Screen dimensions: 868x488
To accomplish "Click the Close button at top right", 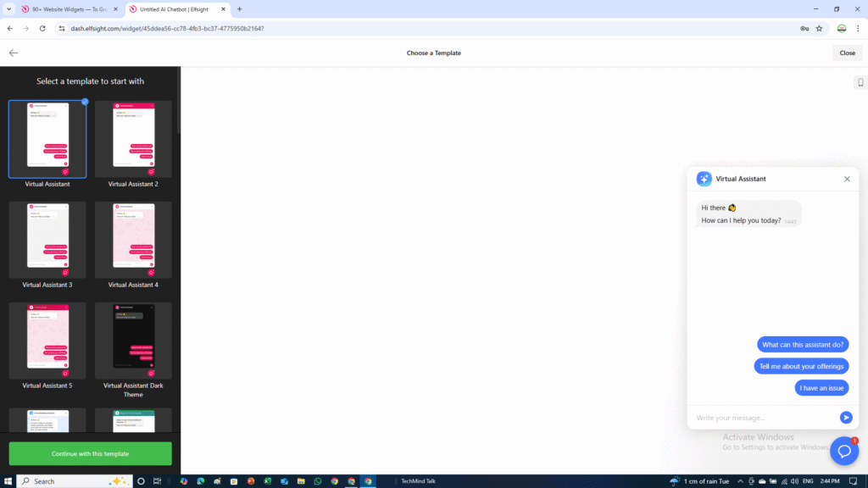I will coord(847,53).
